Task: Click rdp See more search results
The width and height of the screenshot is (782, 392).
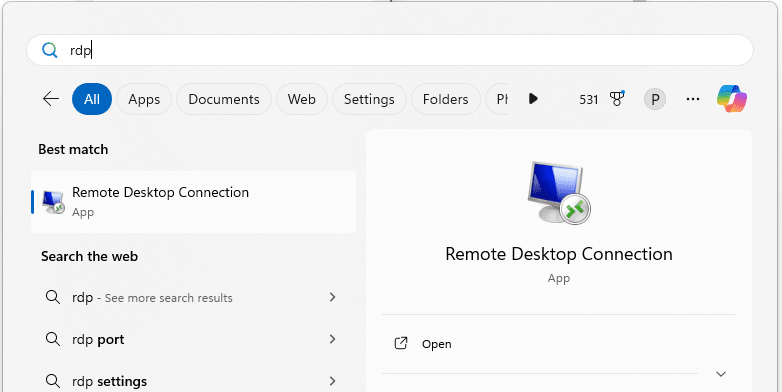Action: coord(194,297)
